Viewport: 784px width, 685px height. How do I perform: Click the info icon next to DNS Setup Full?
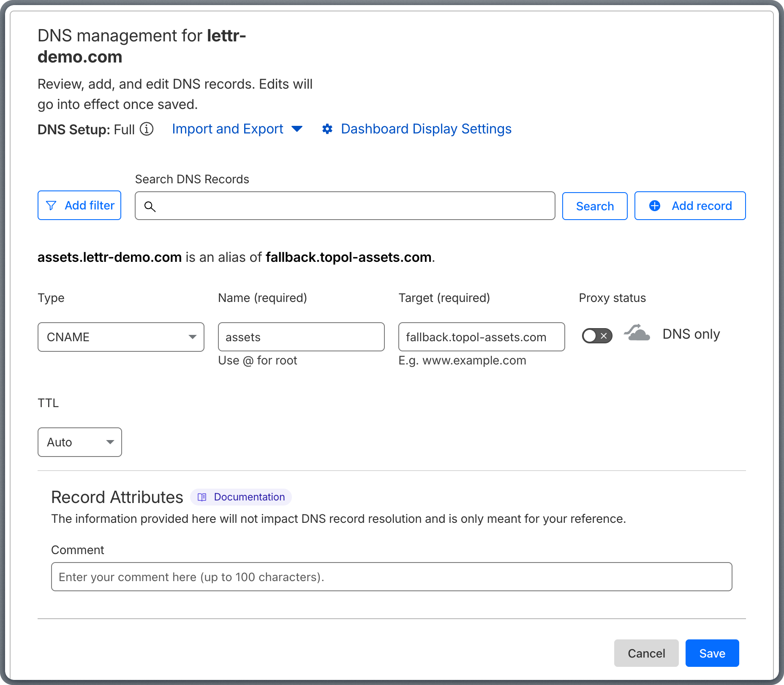click(x=146, y=130)
